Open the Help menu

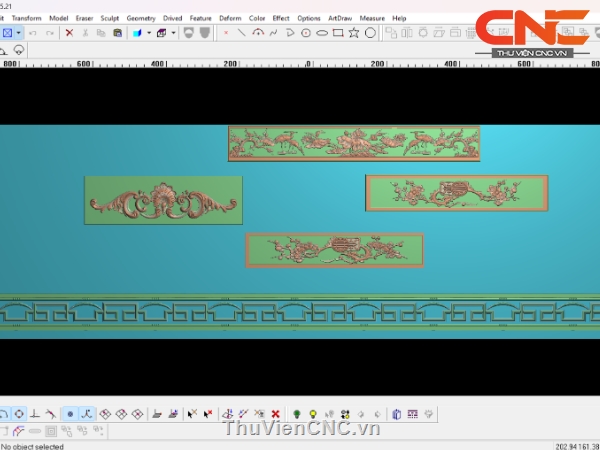tap(399, 18)
